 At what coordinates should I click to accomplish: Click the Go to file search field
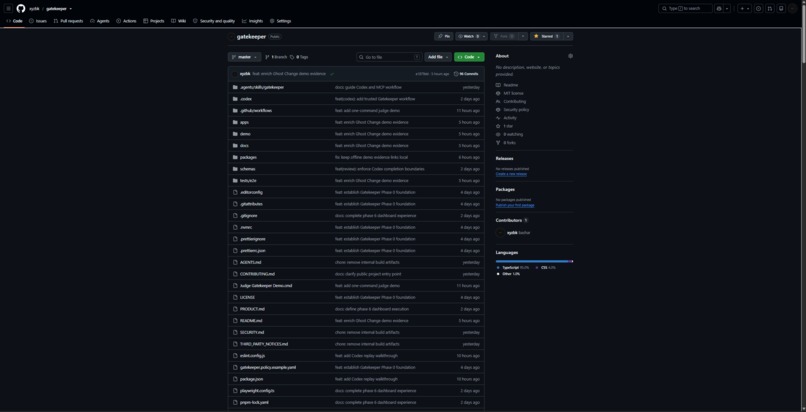point(389,57)
